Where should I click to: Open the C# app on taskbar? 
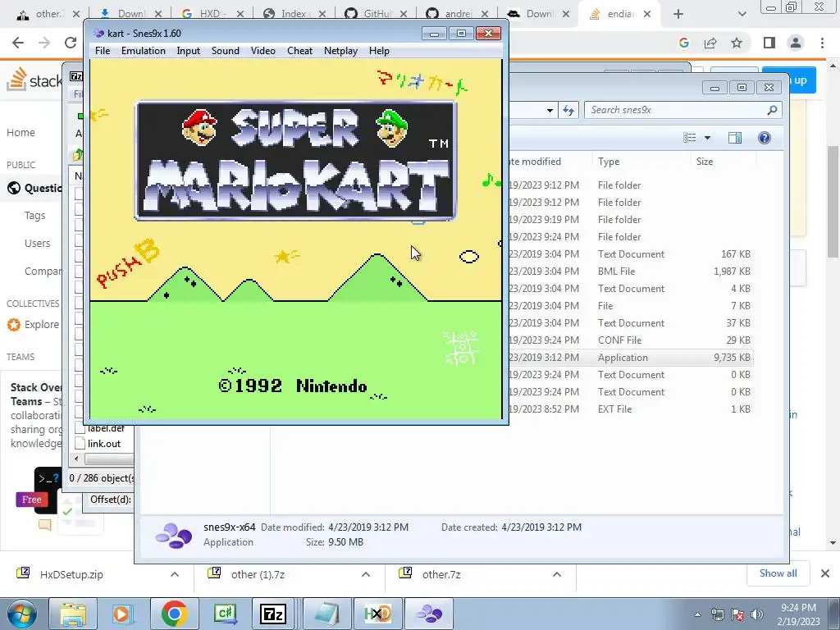(x=225, y=614)
